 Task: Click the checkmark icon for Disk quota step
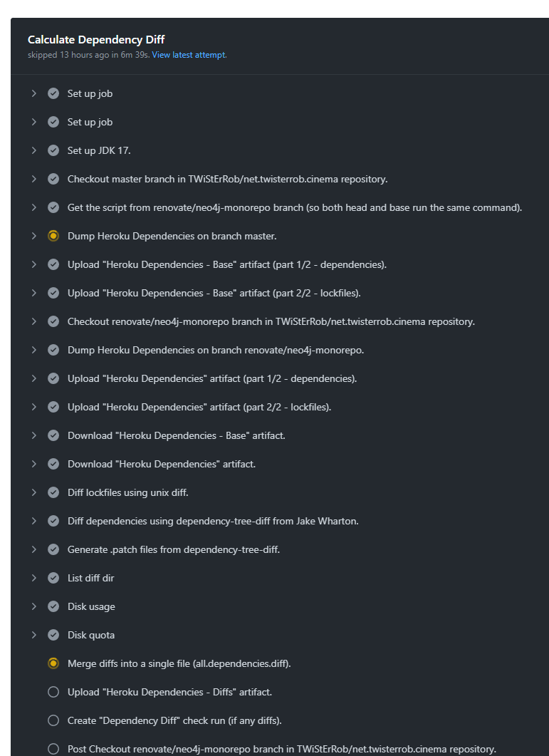pyautogui.click(x=53, y=635)
